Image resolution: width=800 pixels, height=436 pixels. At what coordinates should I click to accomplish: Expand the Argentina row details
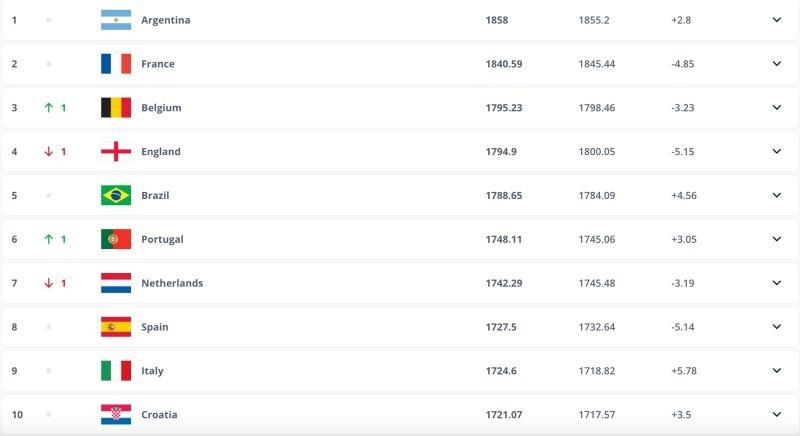776,20
